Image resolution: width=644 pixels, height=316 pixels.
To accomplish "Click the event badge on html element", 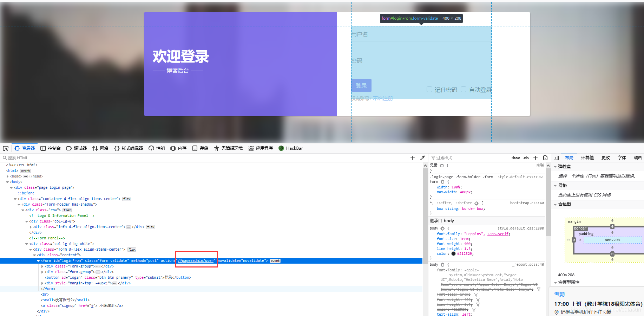I will [25, 171].
